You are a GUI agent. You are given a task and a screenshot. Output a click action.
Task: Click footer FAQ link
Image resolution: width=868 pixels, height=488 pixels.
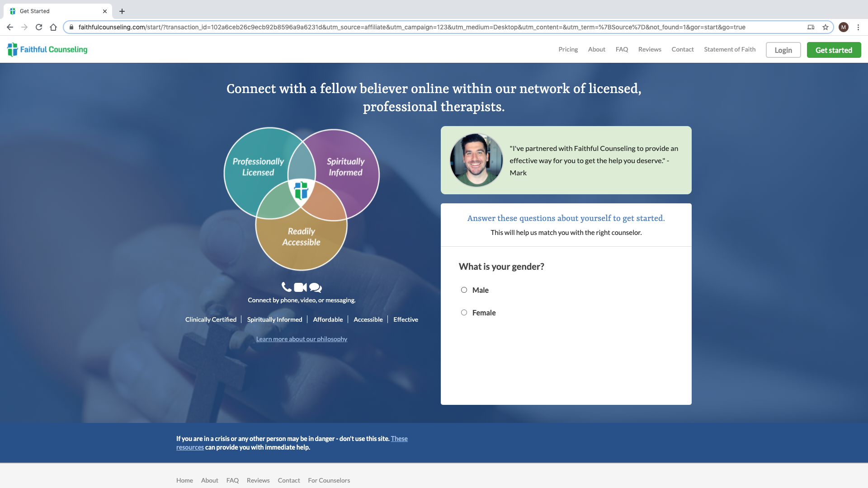232,480
